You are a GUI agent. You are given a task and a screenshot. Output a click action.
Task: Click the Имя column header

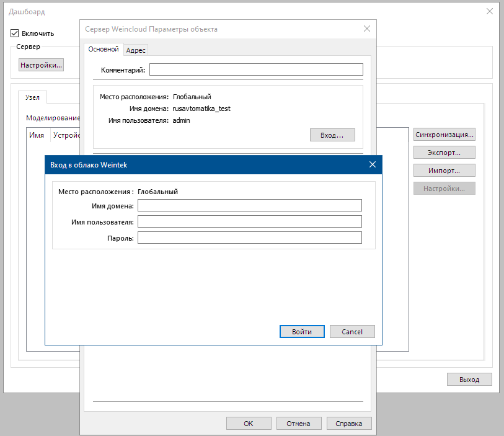[37, 135]
